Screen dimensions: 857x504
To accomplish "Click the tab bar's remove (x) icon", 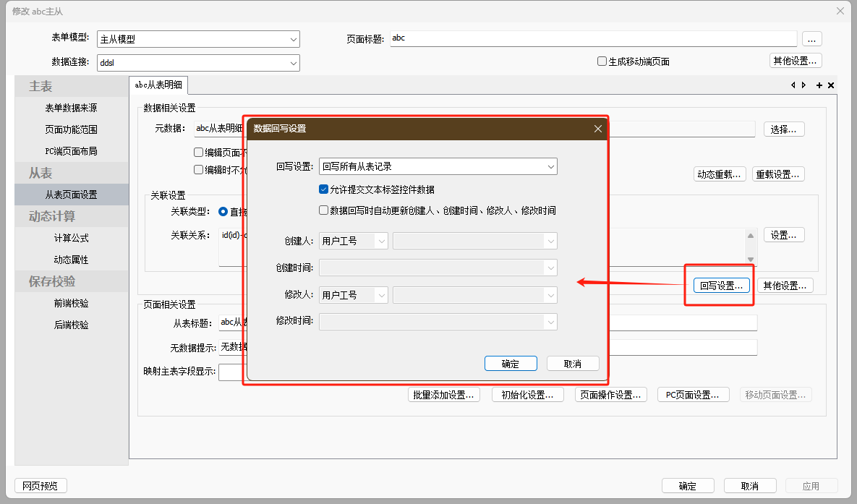I will (x=831, y=85).
